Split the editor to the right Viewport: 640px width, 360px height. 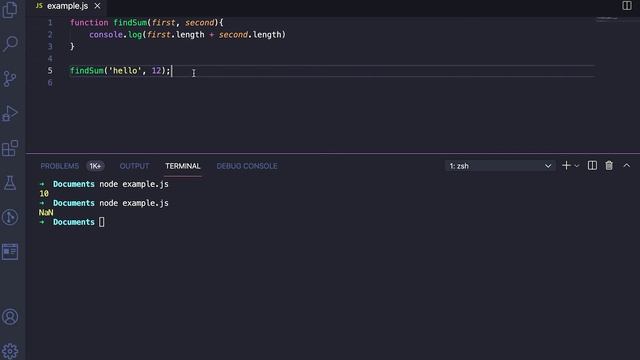[627, 6]
